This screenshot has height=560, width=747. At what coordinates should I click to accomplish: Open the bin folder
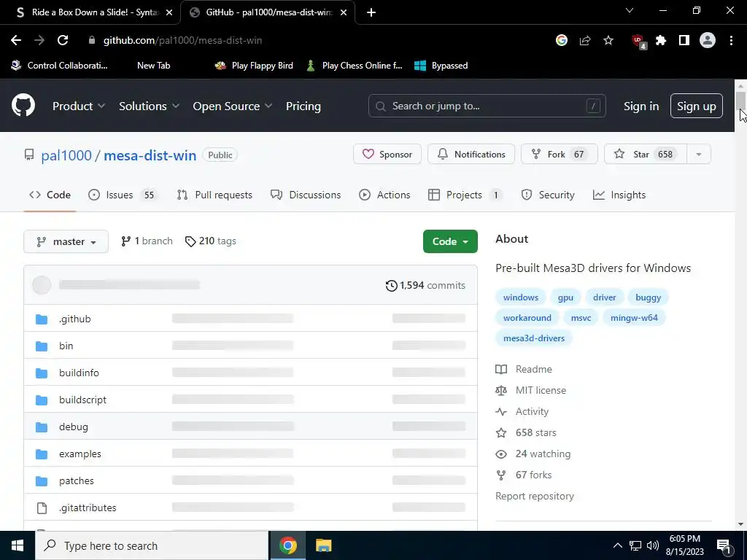pyautogui.click(x=66, y=346)
